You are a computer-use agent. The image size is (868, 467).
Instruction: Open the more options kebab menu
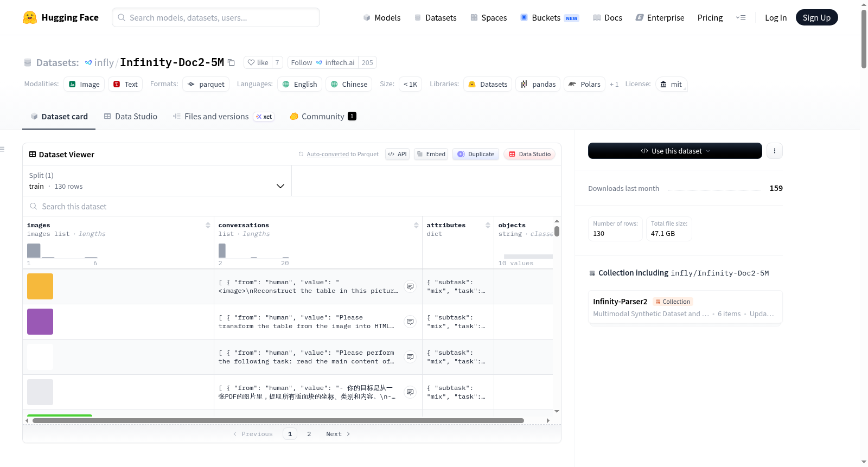pyautogui.click(x=775, y=151)
